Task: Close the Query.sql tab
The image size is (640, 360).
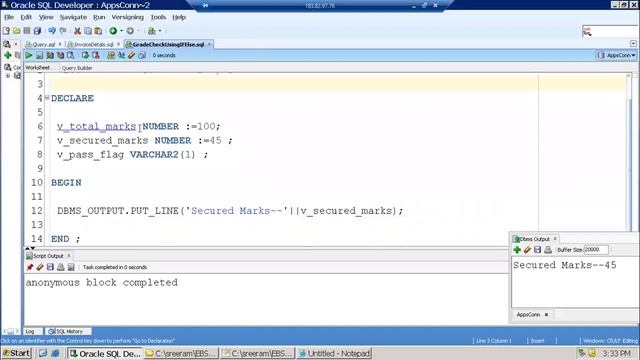Action: [x=60, y=44]
